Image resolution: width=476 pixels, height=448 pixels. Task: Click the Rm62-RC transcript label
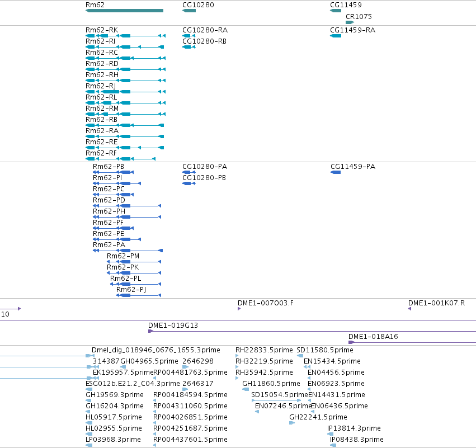101,53
